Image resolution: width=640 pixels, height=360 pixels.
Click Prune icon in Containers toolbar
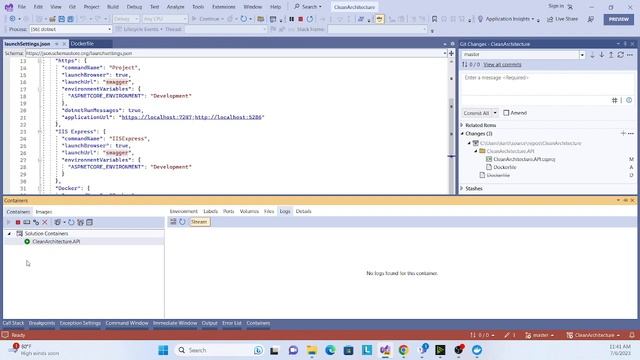point(80,222)
